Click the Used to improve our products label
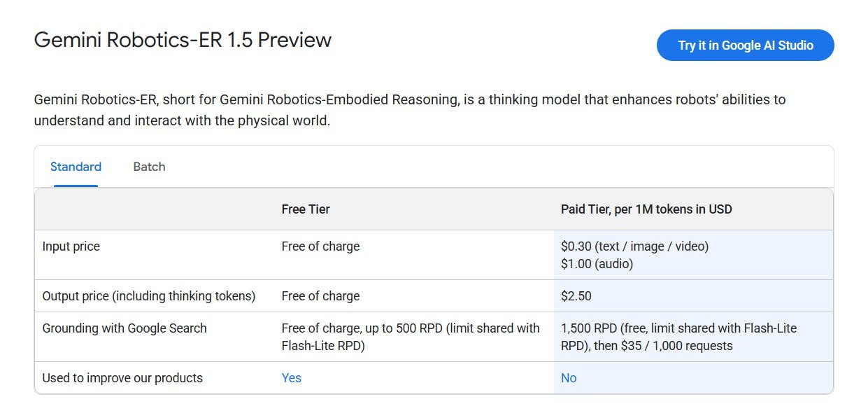Viewport: 868px width, 418px height. [122, 378]
